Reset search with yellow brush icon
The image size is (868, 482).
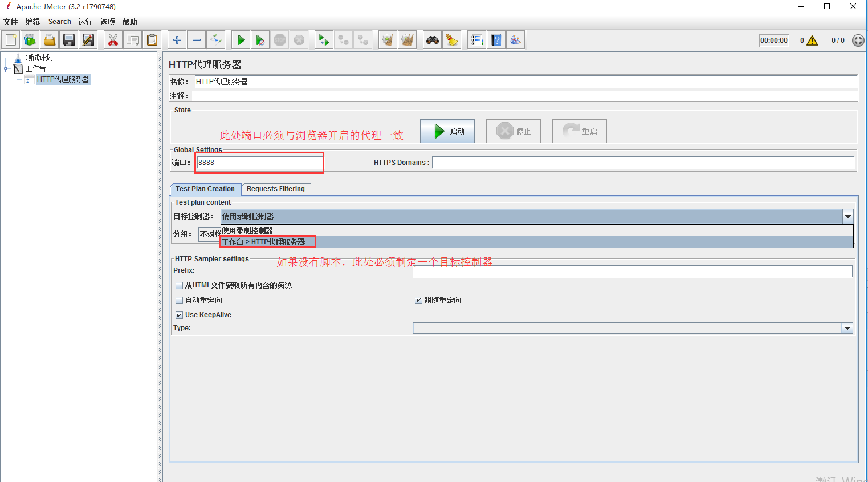452,40
